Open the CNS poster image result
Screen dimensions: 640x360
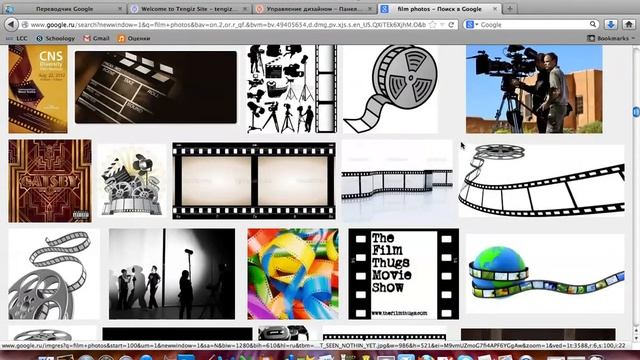click(38, 89)
